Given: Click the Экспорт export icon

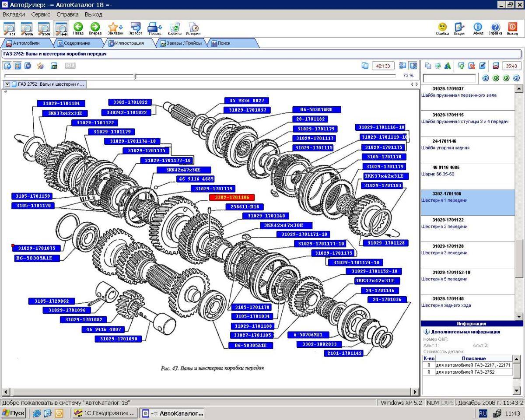Looking at the screenshot, I should coord(136,28).
